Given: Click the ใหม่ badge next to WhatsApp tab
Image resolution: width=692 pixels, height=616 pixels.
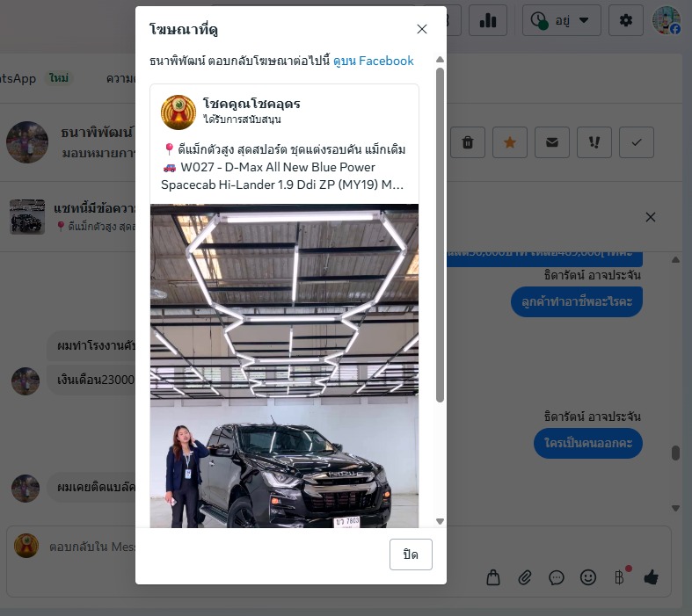Looking at the screenshot, I should pyautogui.click(x=59, y=78).
